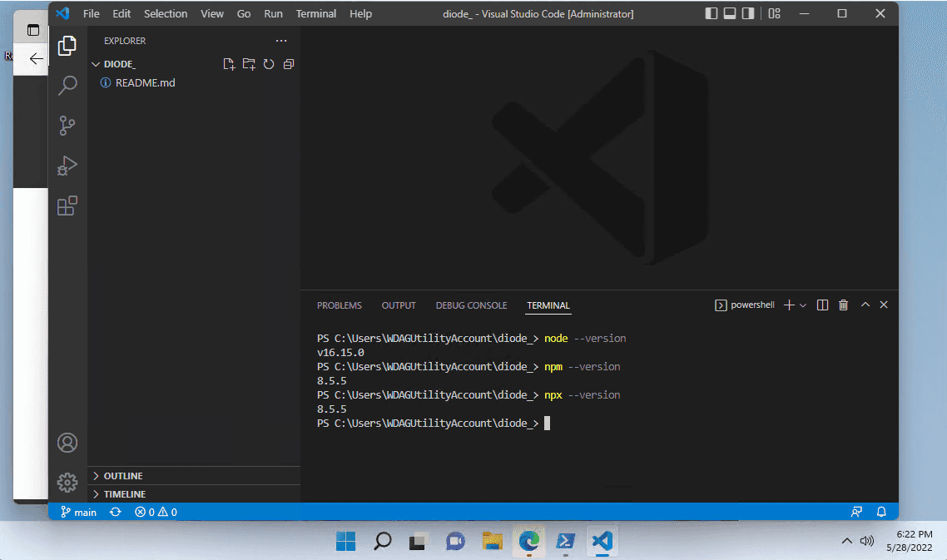Click the VS Code logo in title bar
The width and height of the screenshot is (947, 560).
tap(62, 13)
